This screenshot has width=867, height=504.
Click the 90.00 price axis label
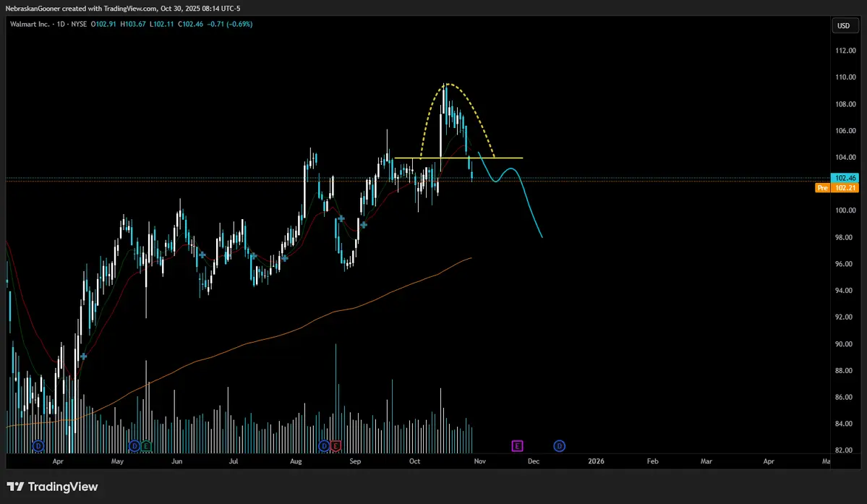[845, 343]
